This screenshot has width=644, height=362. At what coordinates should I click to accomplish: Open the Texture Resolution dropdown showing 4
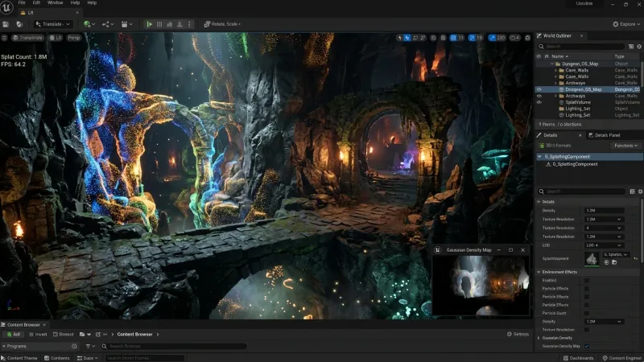point(603,228)
